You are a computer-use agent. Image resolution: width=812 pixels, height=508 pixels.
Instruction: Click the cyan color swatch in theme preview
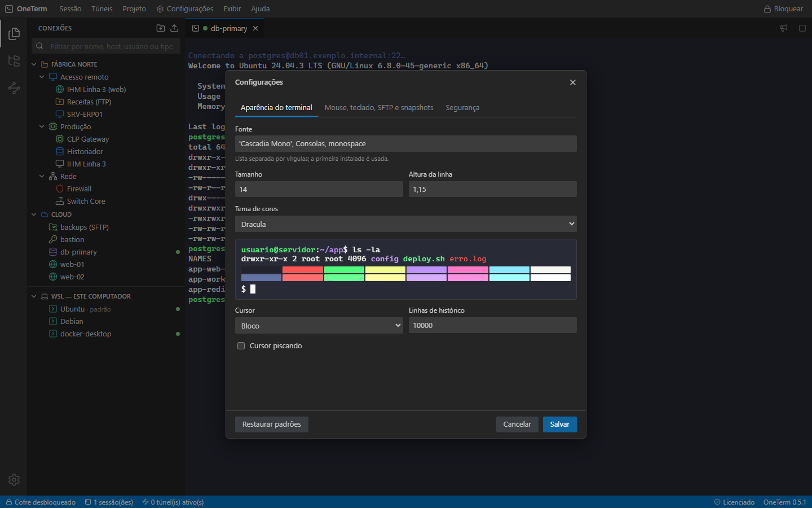[x=509, y=270]
